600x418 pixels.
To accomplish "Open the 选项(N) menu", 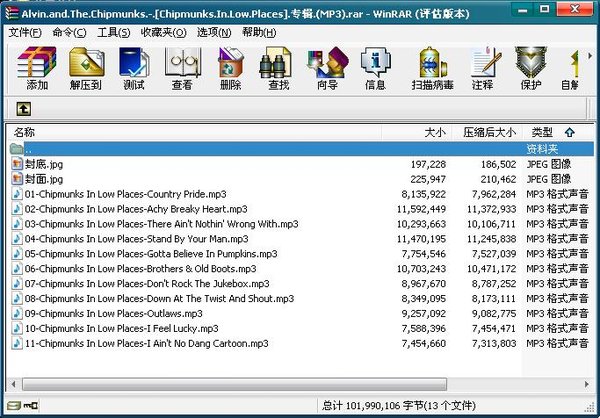I will tap(214, 33).
